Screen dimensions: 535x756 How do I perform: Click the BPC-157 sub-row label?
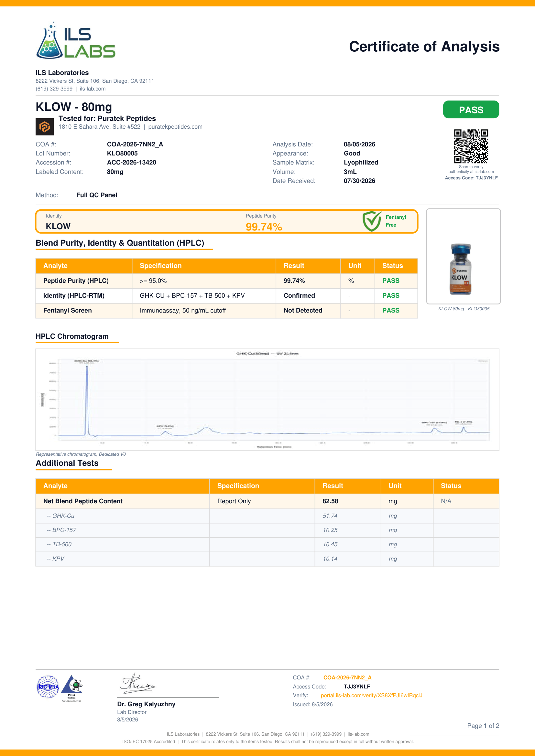(x=61, y=530)
